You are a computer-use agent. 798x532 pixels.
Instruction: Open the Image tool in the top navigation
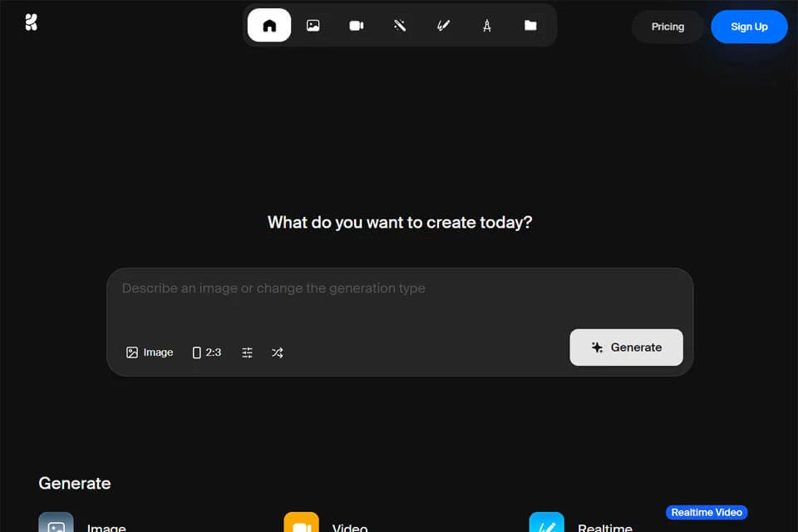pyautogui.click(x=313, y=26)
